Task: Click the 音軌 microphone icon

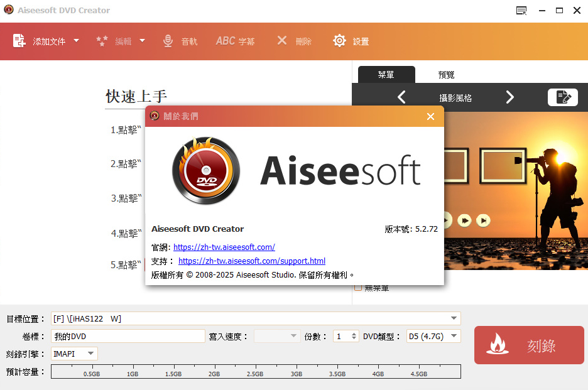Action: coord(168,41)
